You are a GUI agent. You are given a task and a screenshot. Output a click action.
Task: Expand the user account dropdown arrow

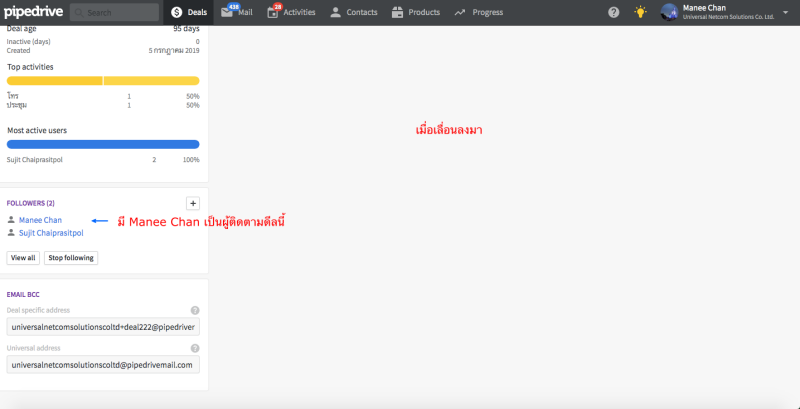(786, 12)
